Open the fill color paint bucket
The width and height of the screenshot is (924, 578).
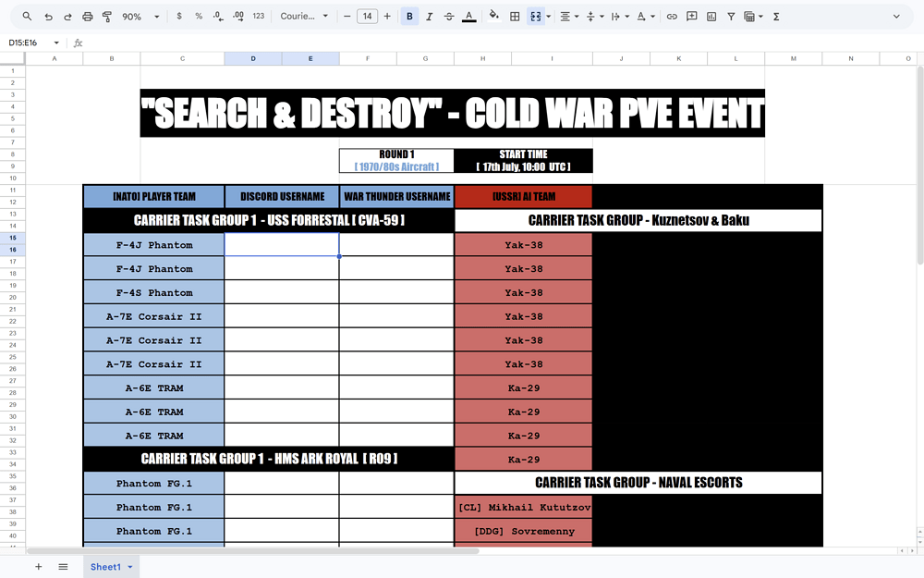coord(493,17)
